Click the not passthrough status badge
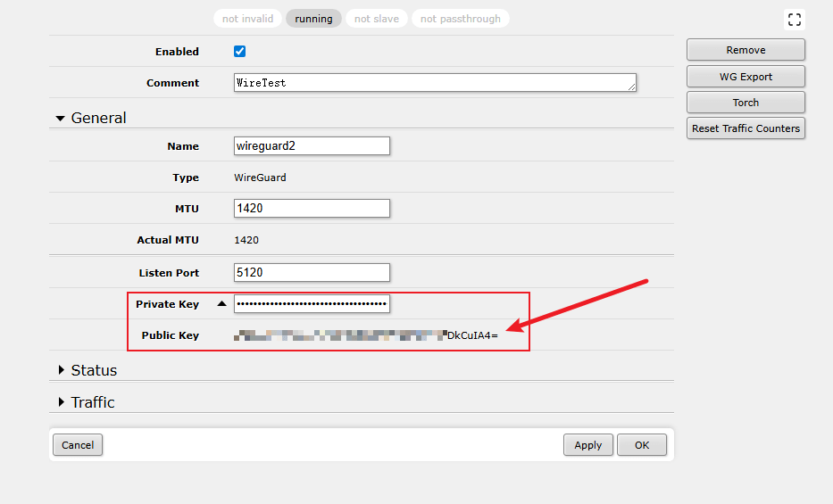 pos(461,19)
